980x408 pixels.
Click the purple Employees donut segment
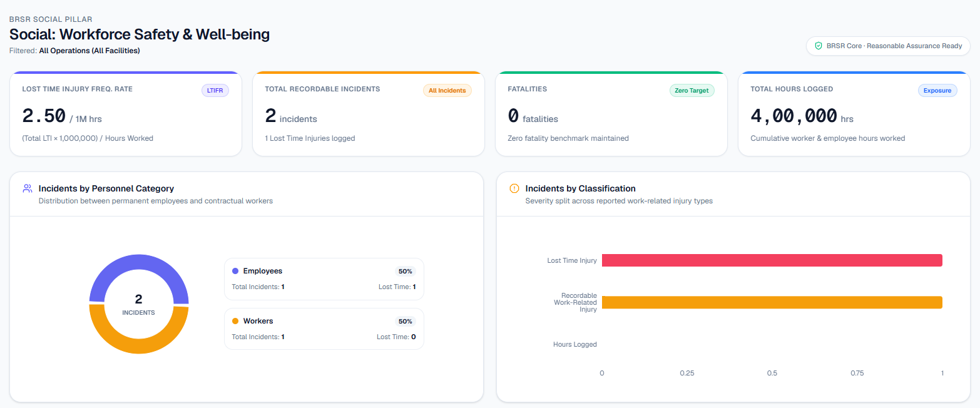[x=139, y=261]
